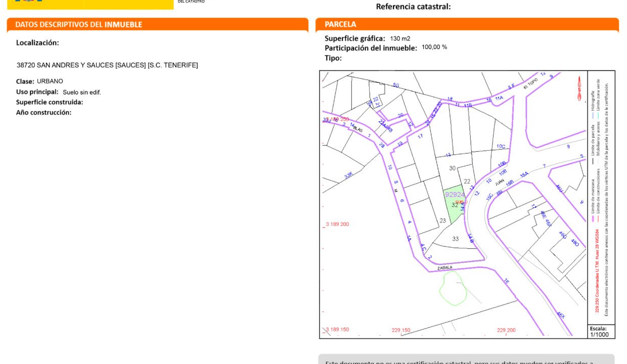This screenshot has height=364, width=627.
Task: Select the '130 m2' surface value
Action: click(x=400, y=38)
